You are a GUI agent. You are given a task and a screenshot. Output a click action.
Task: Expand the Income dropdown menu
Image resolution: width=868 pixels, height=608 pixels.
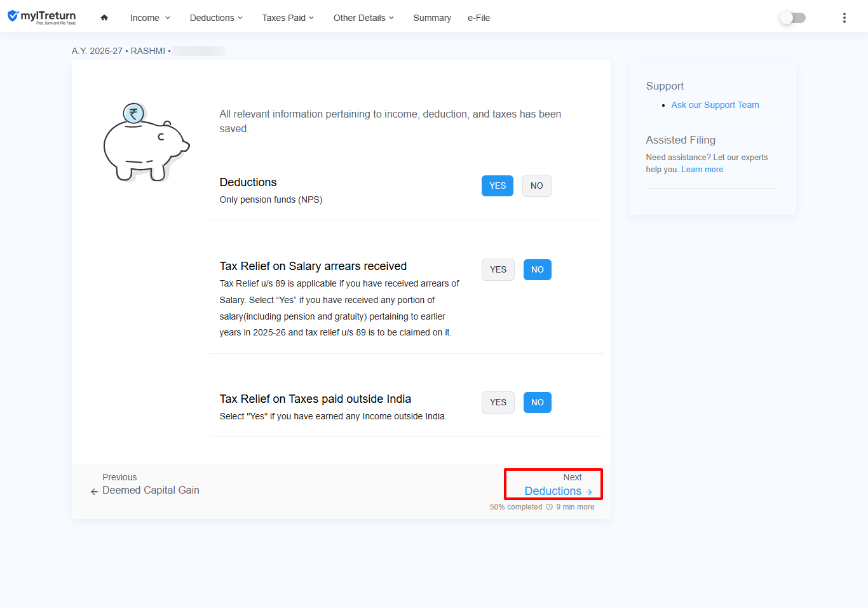tap(150, 18)
